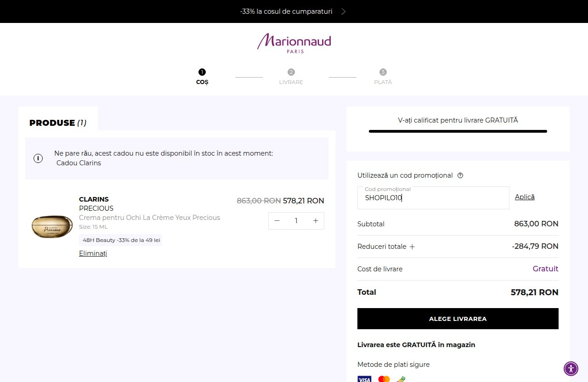Click the Cadou Clarins text in notice
Viewport: 588px width, 382px height.
79,163
